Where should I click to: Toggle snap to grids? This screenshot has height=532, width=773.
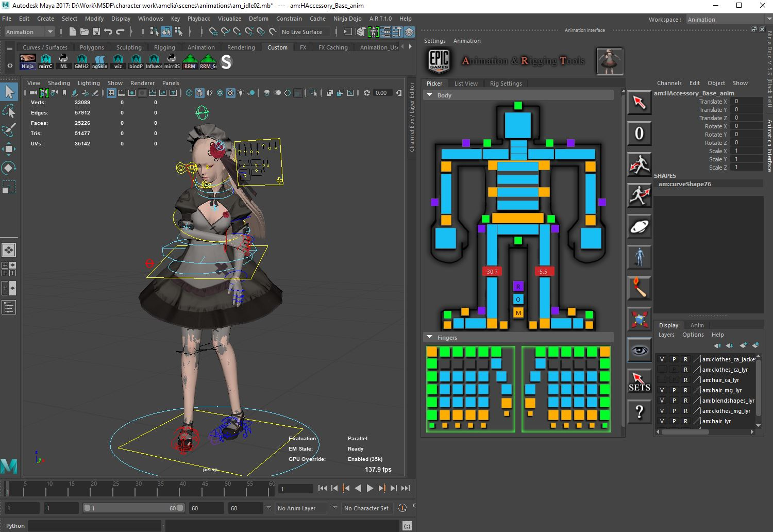coord(213,32)
